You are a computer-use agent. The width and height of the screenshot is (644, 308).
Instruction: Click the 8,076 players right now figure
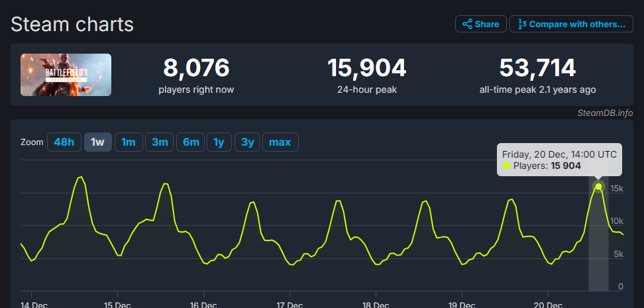point(196,68)
